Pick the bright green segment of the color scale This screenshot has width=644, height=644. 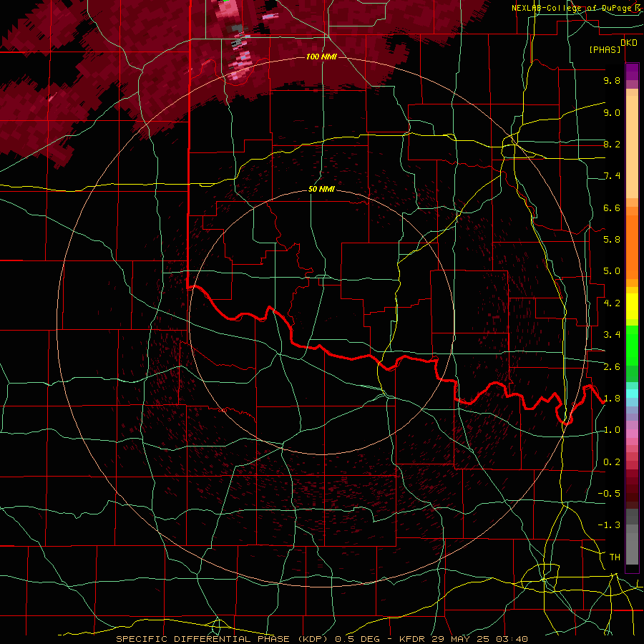coord(632,345)
